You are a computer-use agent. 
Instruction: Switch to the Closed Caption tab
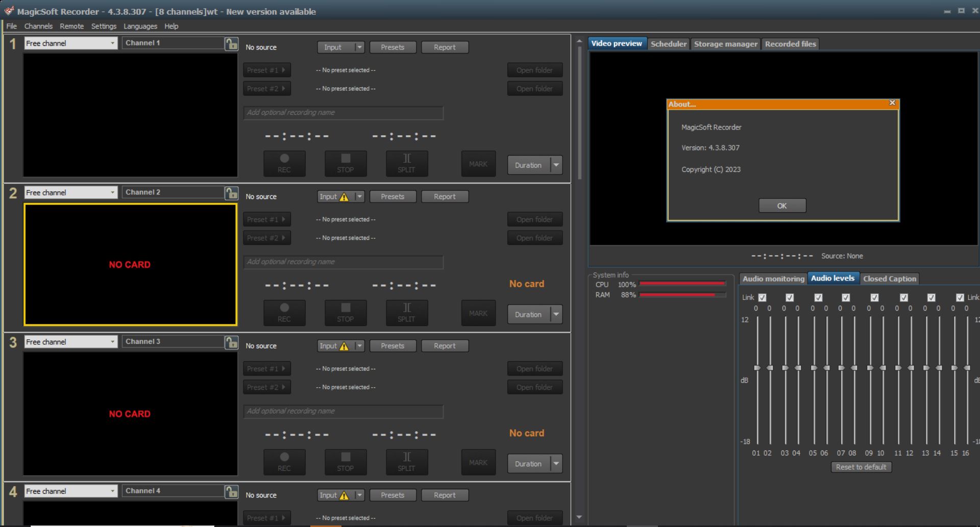pyautogui.click(x=890, y=279)
